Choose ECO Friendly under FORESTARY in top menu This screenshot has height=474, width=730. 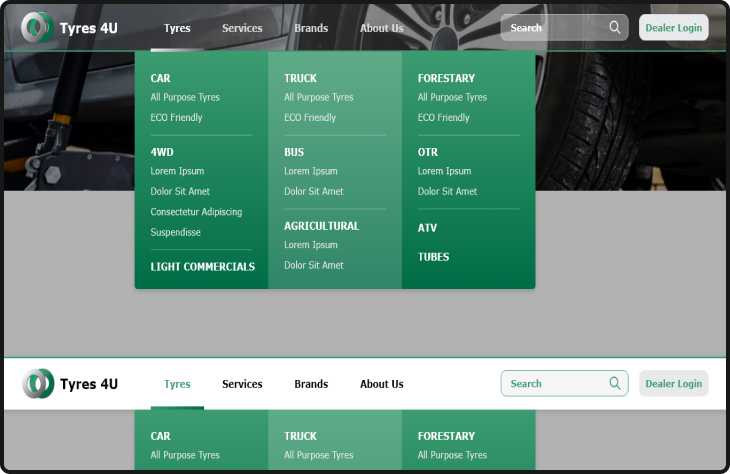[x=443, y=117]
